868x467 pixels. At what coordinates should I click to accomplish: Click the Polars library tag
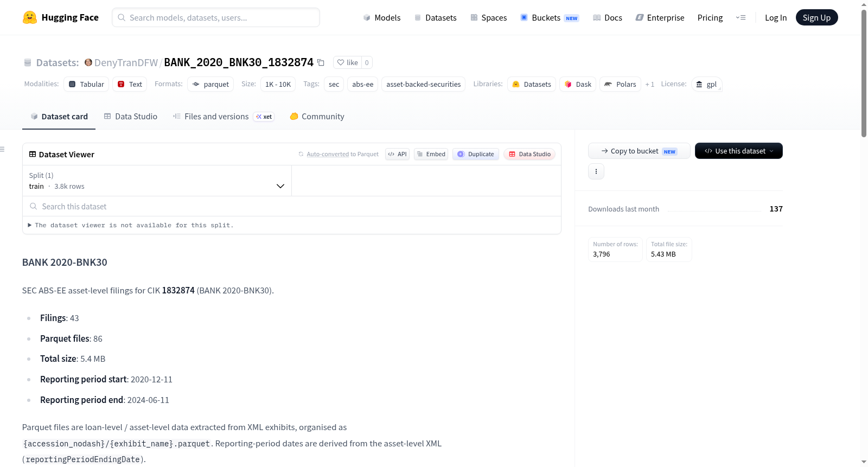point(620,84)
